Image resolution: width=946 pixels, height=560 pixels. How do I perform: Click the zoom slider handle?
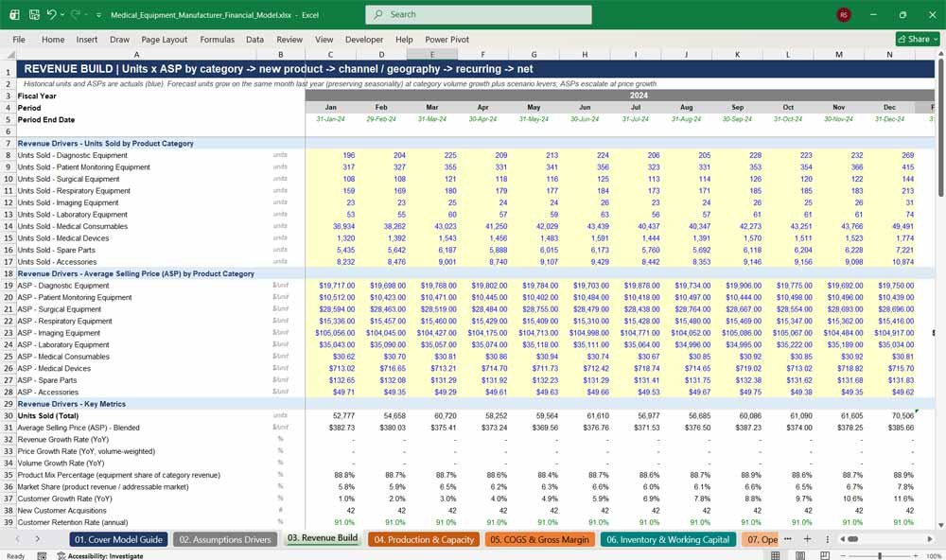point(880,555)
